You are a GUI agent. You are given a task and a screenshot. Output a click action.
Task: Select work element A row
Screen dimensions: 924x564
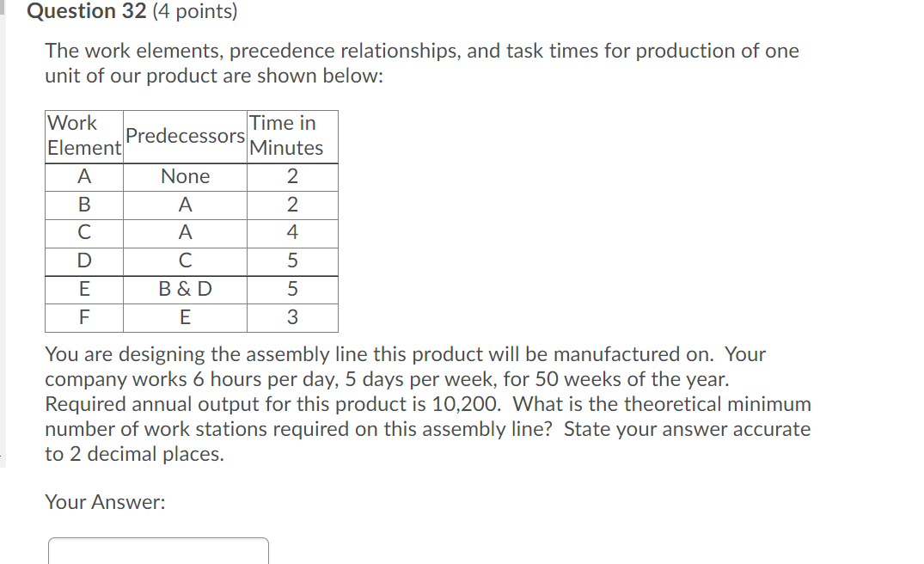pyautogui.click(x=83, y=176)
